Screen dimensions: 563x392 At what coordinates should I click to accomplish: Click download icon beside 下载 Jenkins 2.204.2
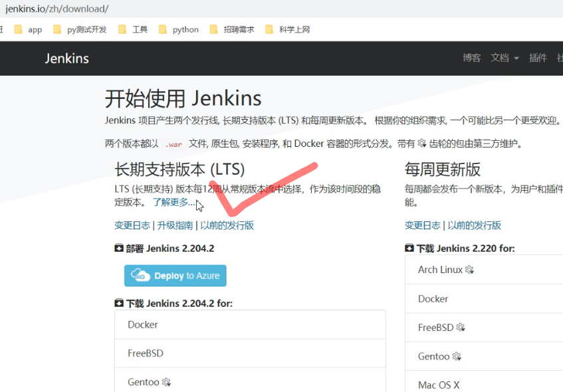(x=119, y=303)
